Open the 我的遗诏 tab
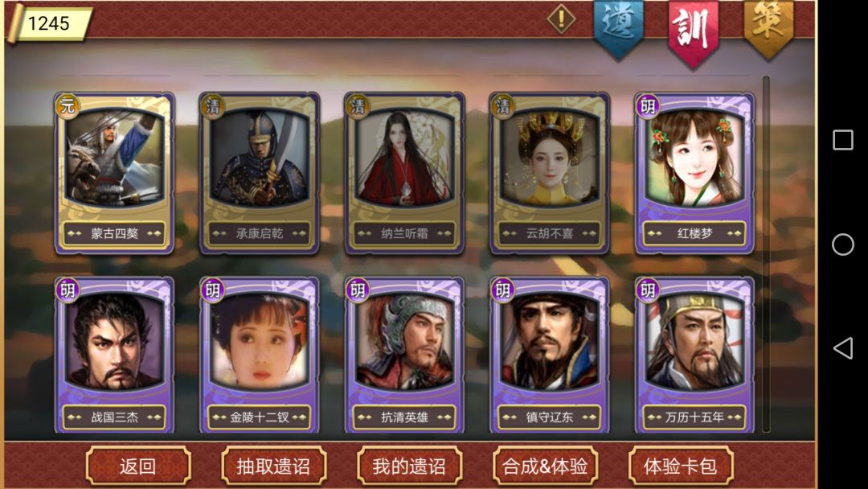This screenshot has height=489, width=868. pos(409,466)
